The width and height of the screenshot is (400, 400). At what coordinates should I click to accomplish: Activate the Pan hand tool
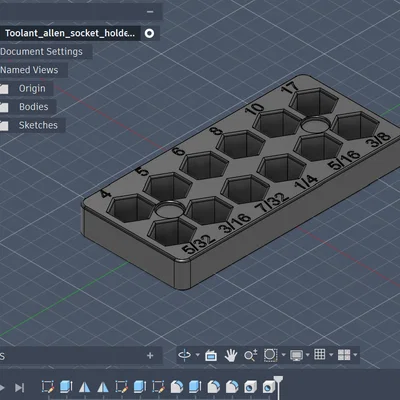tap(231, 355)
